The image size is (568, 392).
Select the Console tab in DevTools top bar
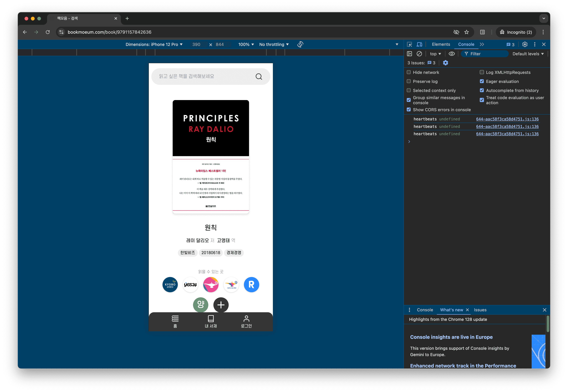point(466,44)
